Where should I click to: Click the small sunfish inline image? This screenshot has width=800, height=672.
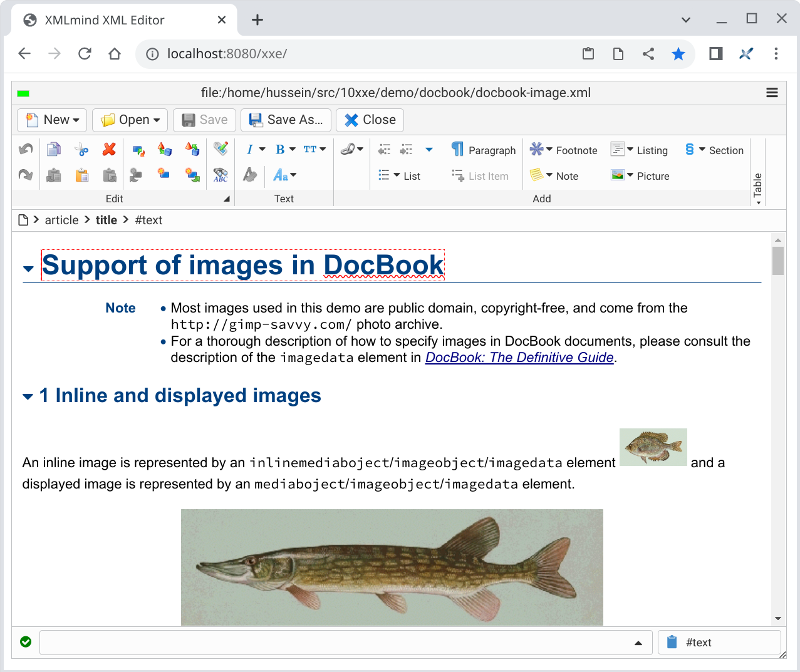pyautogui.click(x=653, y=447)
